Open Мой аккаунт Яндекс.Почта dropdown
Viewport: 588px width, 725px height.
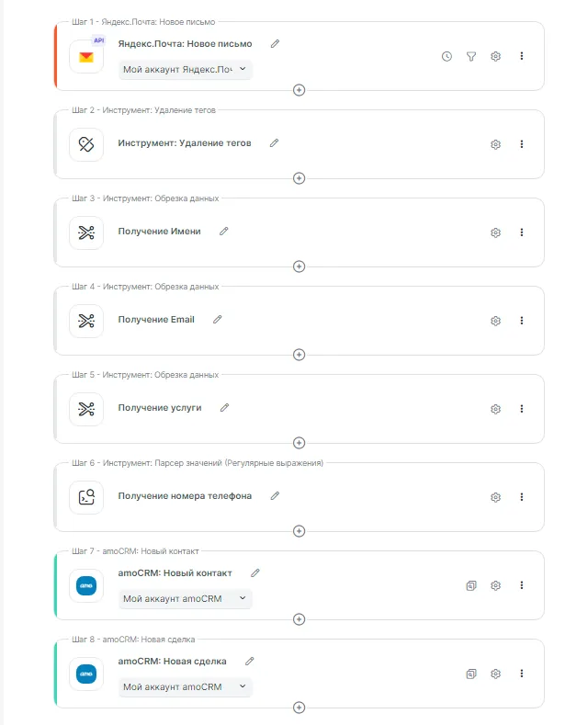(x=186, y=70)
